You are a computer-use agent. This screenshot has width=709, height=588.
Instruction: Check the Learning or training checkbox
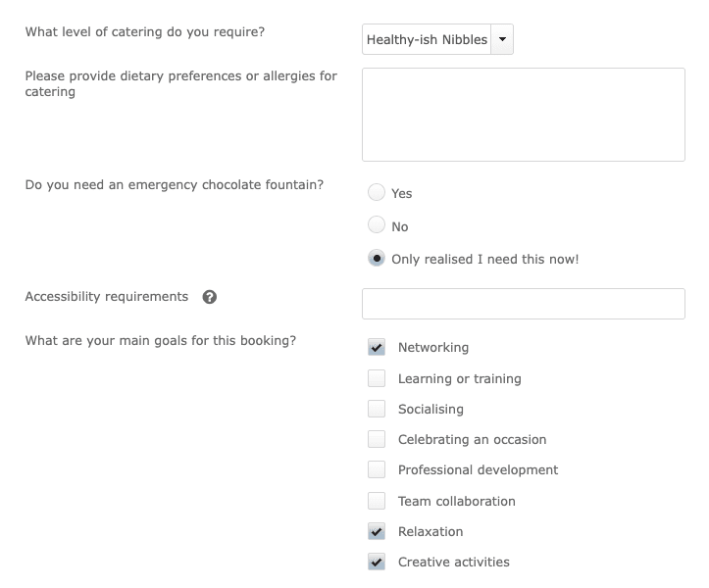point(377,378)
